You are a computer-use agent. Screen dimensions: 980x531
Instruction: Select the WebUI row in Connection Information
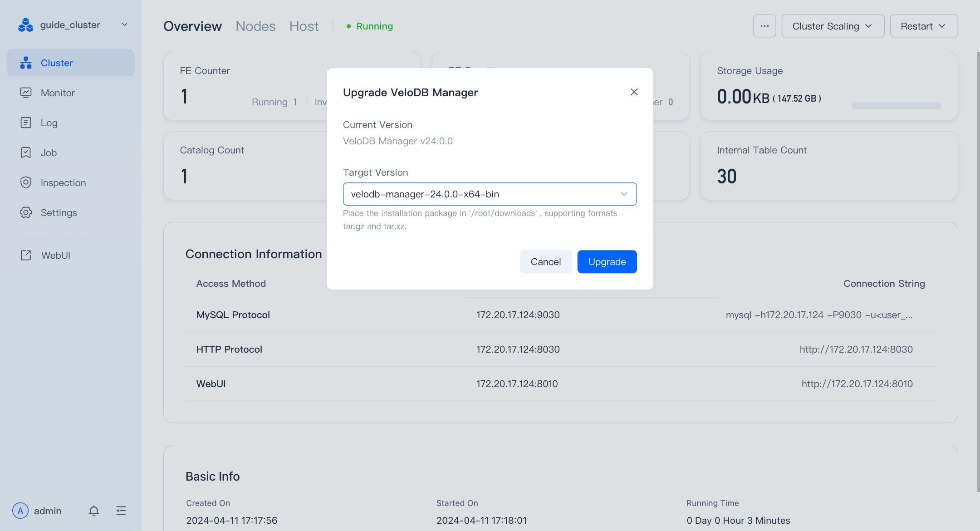(x=211, y=384)
